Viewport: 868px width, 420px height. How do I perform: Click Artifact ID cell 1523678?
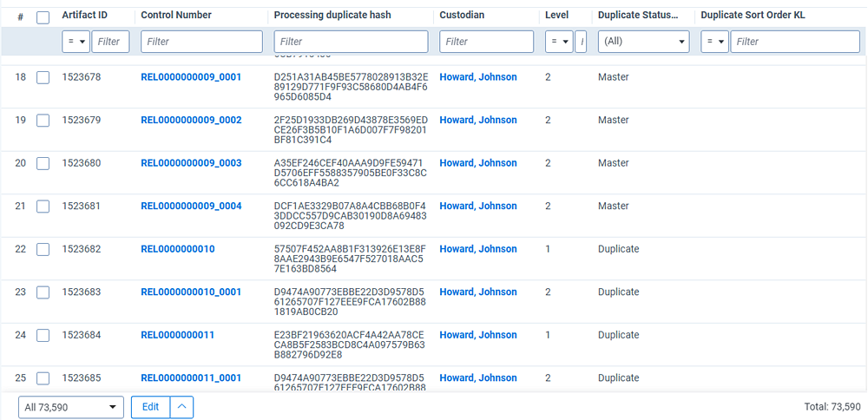point(82,77)
